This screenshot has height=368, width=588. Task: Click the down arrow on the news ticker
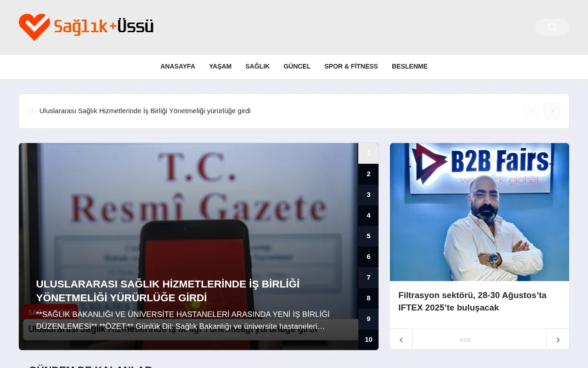click(x=552, y=111)
